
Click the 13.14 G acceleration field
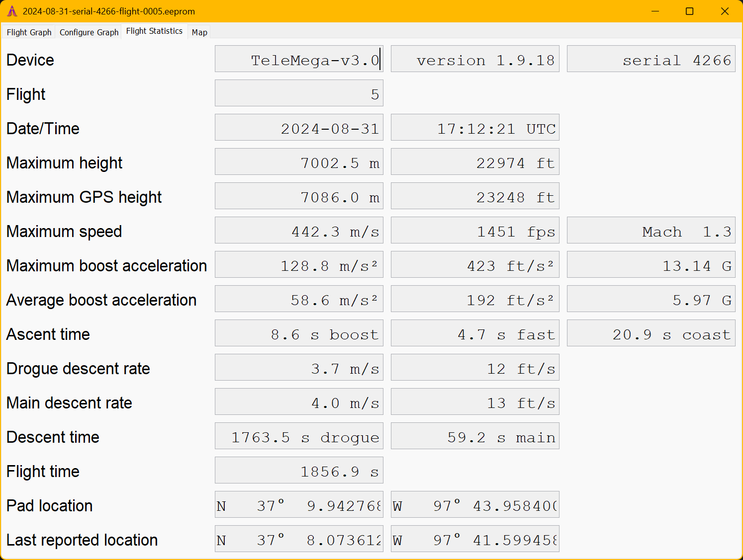[x=650, y=265]
